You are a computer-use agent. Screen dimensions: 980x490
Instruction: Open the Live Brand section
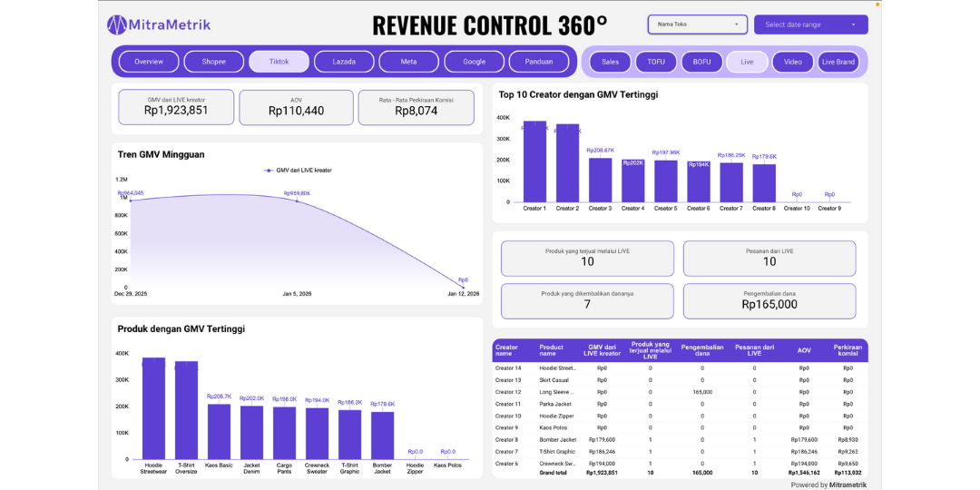pos(838,62)
